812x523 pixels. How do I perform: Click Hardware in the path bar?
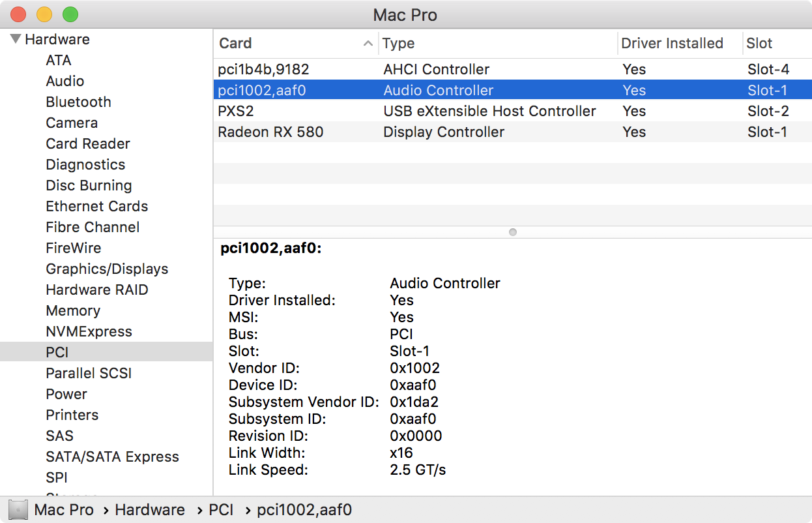(150, 510)
